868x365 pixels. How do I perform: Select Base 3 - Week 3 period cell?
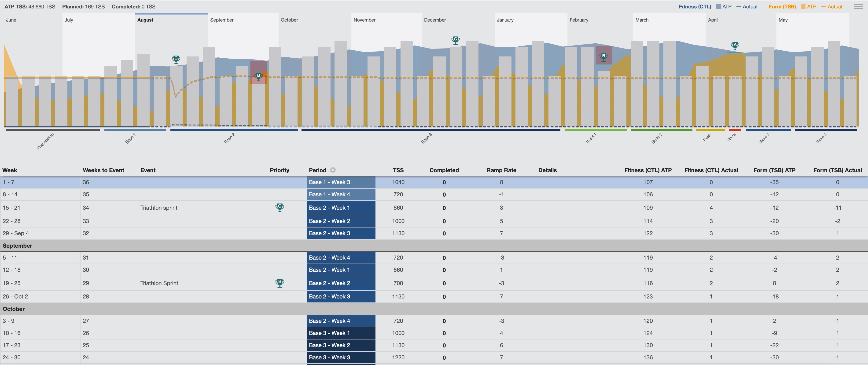(x=341, y=357)
